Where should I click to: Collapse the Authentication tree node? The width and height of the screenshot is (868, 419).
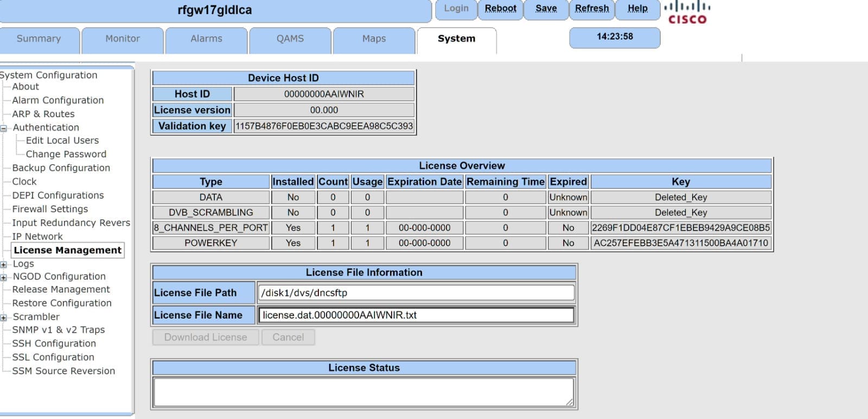[x=4, y=129]
